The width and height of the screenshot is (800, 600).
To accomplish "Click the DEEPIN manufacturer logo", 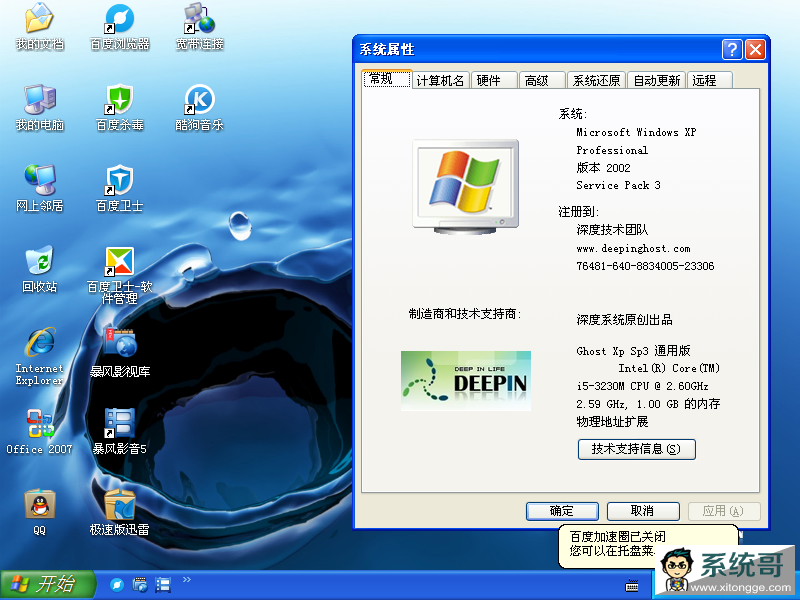I will 466,381.
